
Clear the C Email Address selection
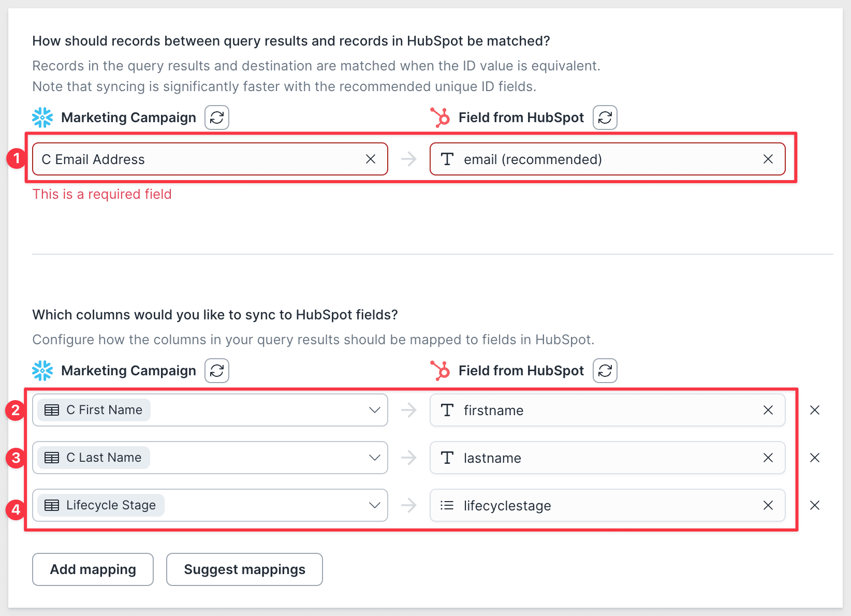[371, 159]
